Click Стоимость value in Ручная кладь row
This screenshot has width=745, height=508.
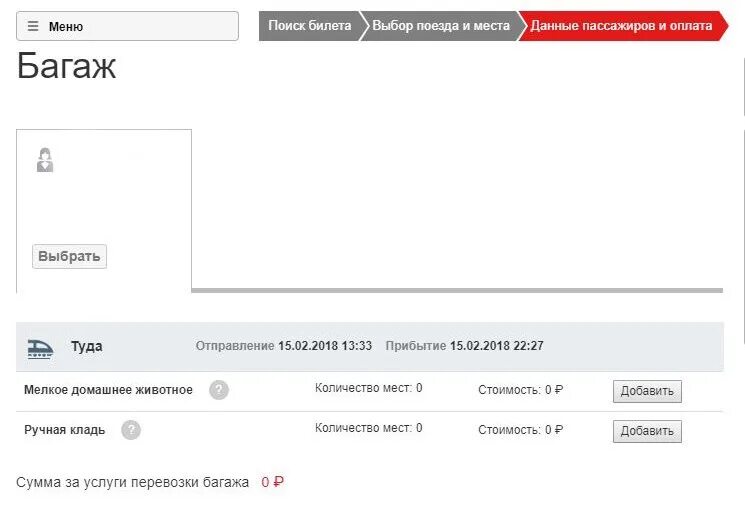pyautogui.click(x=520, y=430)
